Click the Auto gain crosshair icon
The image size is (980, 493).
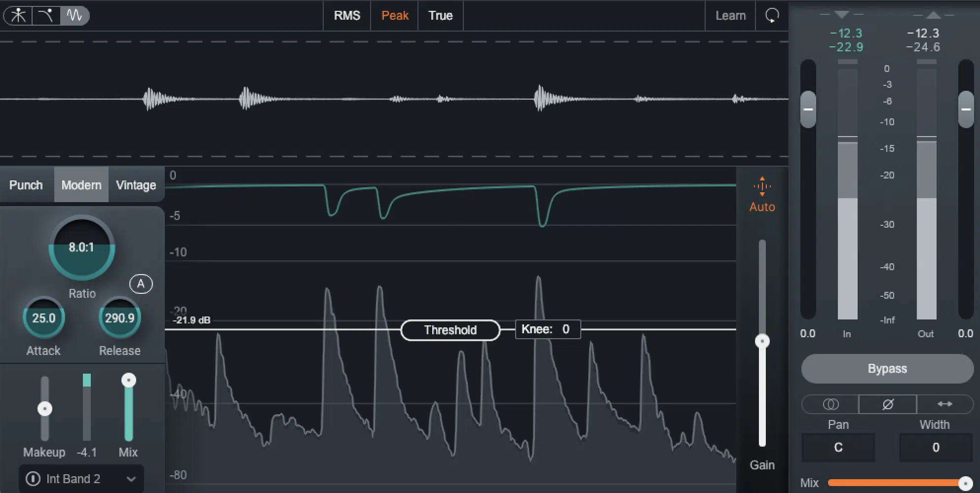coord(762,186)
